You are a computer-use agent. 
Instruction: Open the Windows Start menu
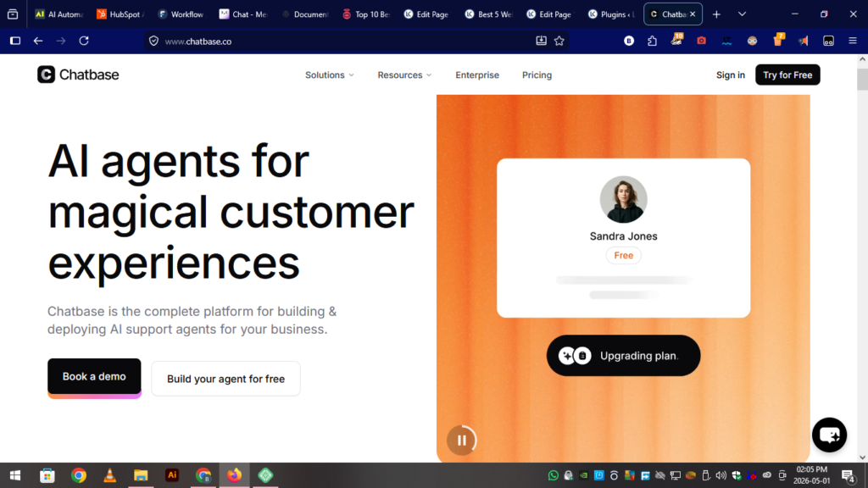click(x=15, y=475)
